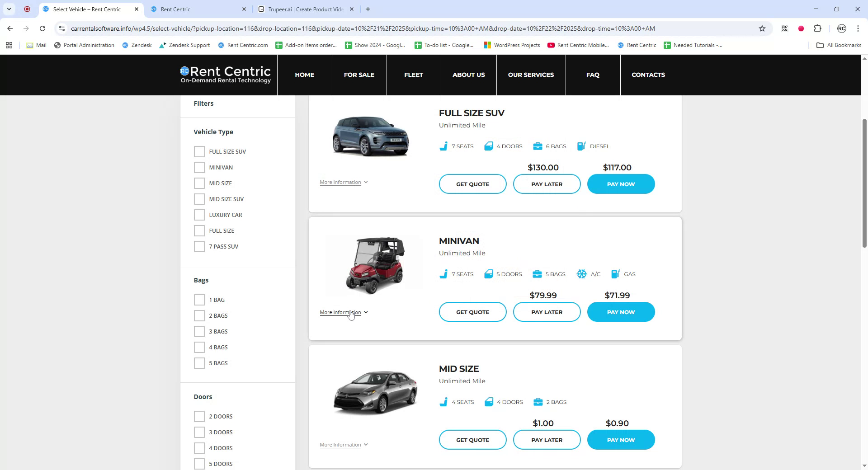Show More Information for the Mid Size car

344,445
